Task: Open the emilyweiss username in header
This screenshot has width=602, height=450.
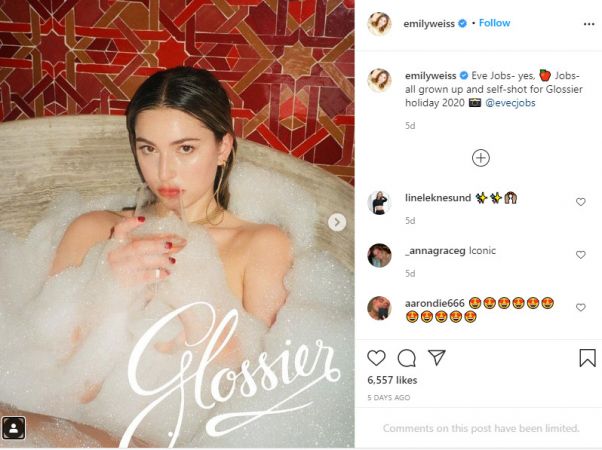Action: click(x=429, y=24)
